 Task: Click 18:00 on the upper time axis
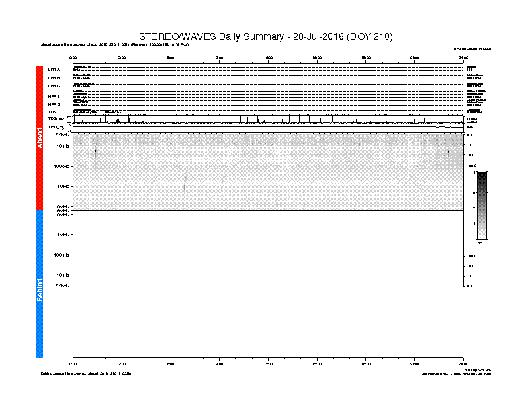pos(366,58)
